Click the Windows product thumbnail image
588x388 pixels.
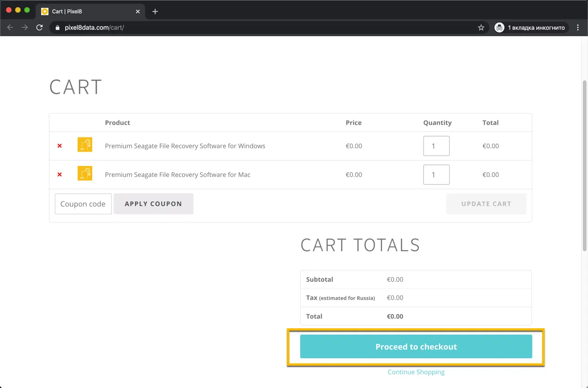coord(85,145)
